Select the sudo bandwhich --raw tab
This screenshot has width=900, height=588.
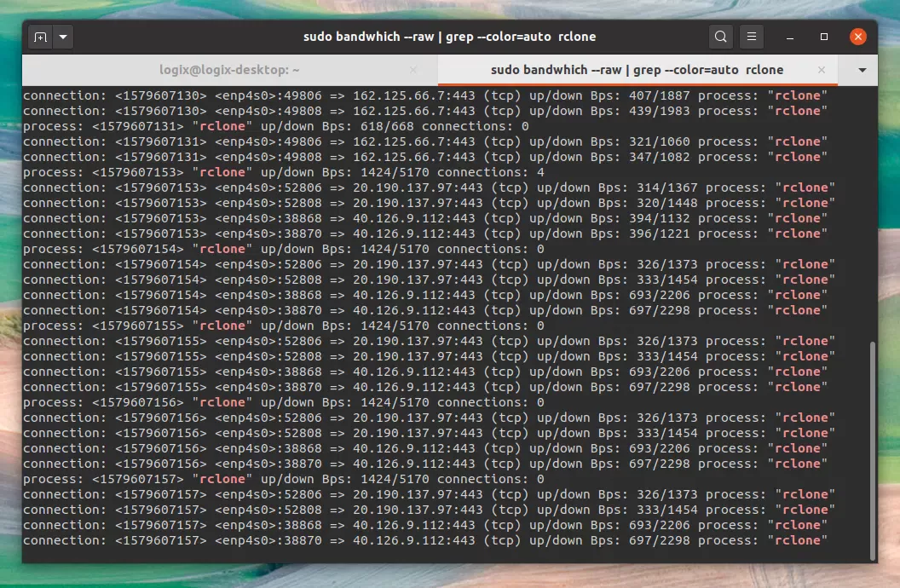(x=637, y=70)
